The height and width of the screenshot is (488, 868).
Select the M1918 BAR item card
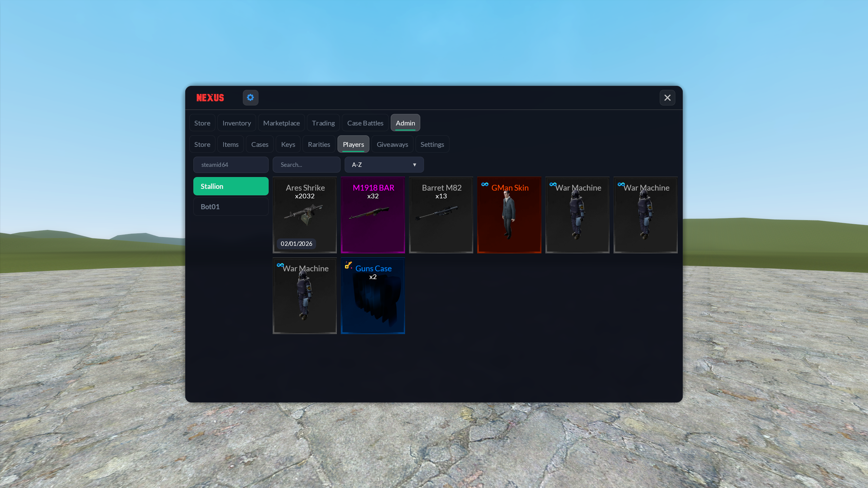373,215
